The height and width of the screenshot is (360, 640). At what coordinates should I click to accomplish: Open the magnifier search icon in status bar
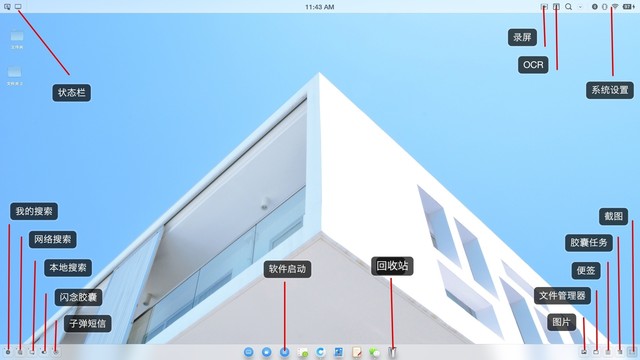click(568, 7)
